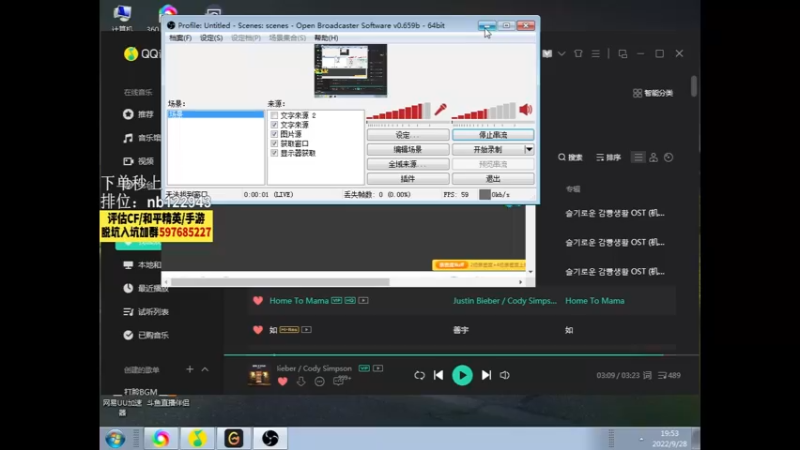Viewport: 800px width, 450px height.
Task: Open the QQ Music 推荐 section
Action: point(139,114)
